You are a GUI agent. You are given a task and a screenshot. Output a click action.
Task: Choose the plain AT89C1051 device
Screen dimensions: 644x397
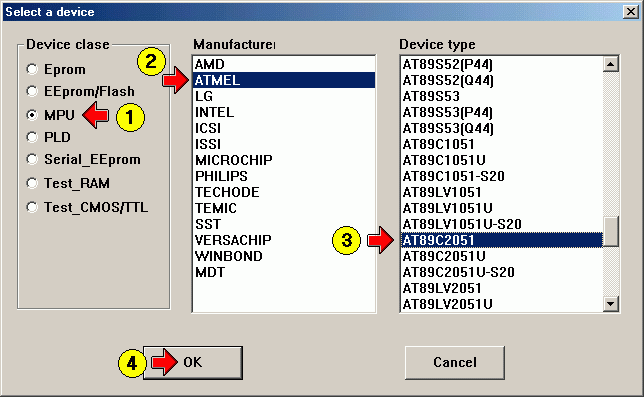[x=501, y=144]
